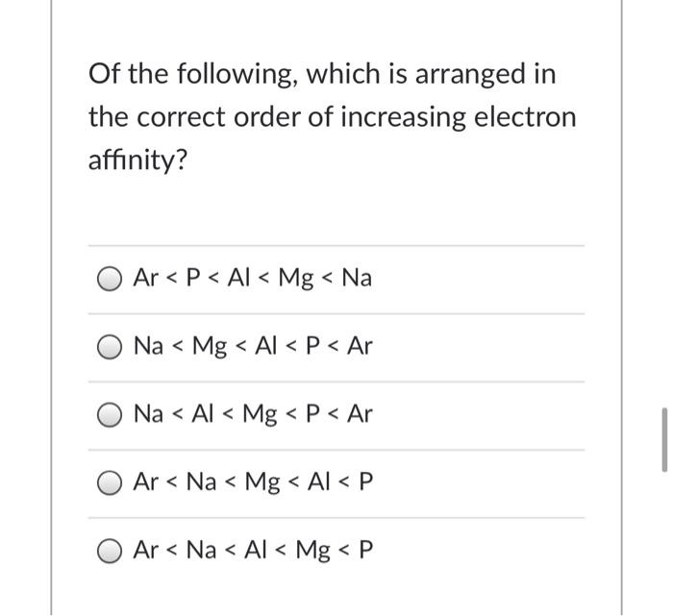
Task: Select radio button for Na < Mg < Al < P < Ar
Action: coord(109,347)
